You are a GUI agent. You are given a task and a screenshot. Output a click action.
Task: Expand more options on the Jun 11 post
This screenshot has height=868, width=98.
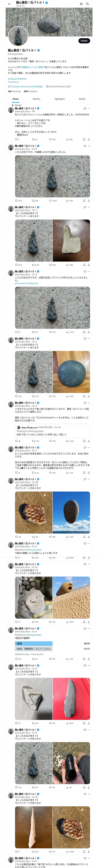[89, 272]
